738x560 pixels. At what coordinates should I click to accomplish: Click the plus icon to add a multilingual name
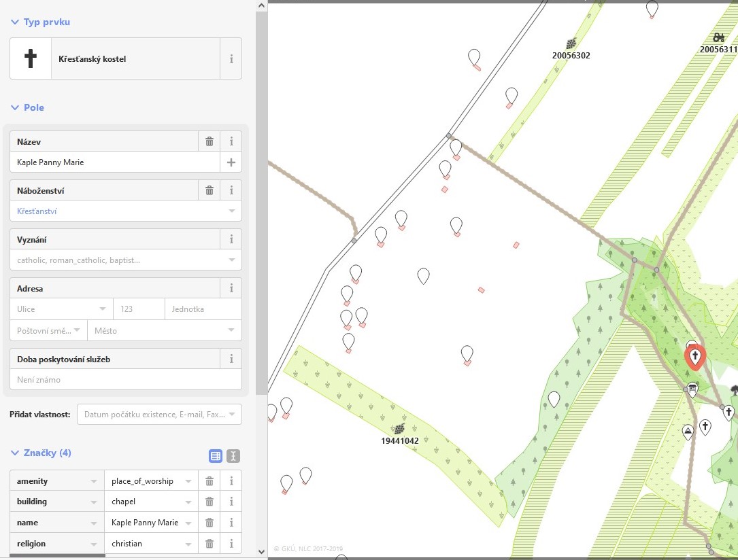tap(231, 162)
